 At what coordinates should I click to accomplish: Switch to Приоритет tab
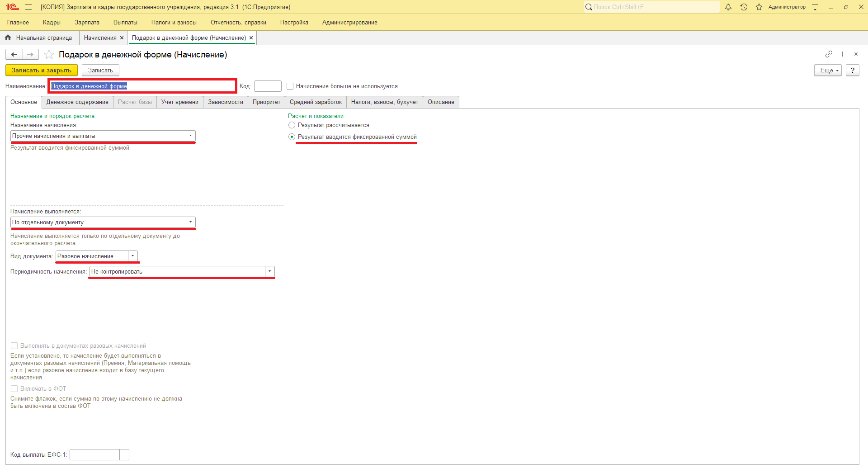click(x=267, y=102)
